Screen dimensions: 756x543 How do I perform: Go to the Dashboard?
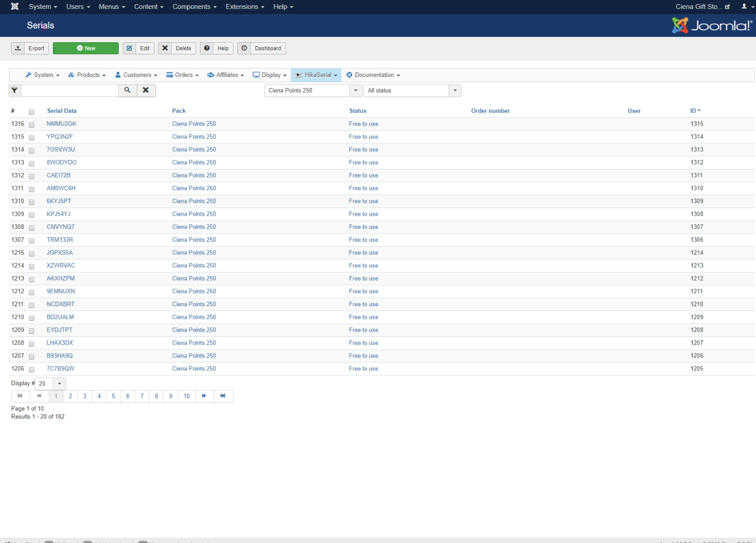262,48
